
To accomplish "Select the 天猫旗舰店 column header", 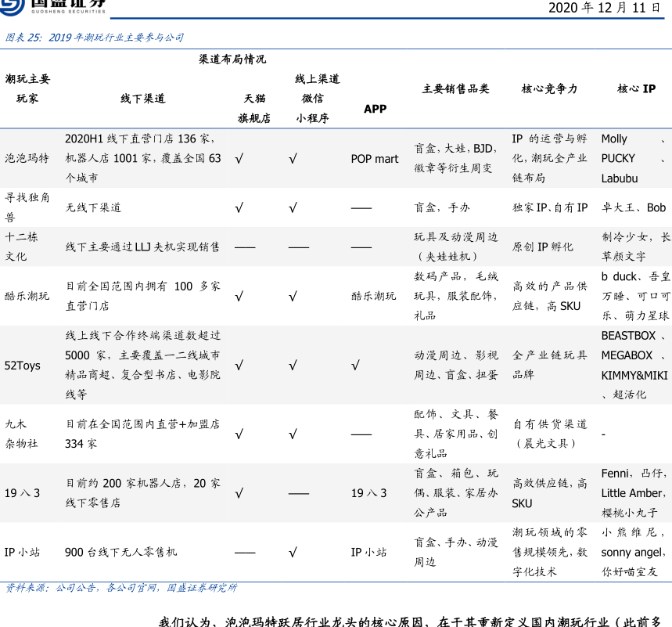I will click(x=254, y=109).
